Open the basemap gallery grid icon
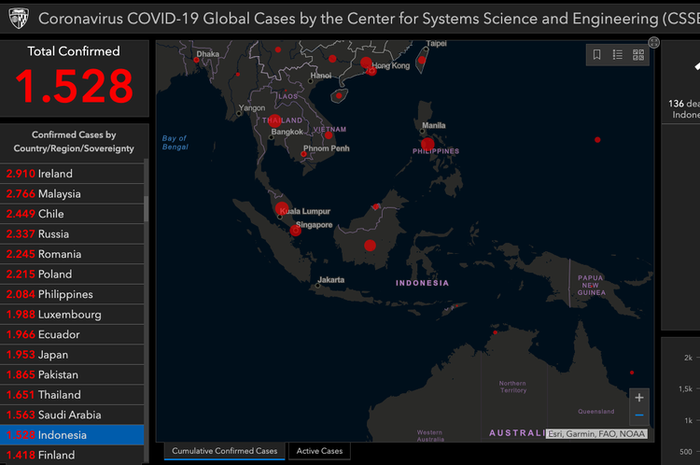Screen dimensions: 700x465 (x=638, y=55)
